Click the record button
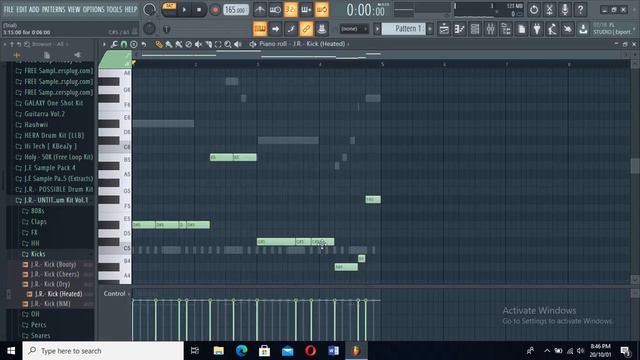 [215, 10]
